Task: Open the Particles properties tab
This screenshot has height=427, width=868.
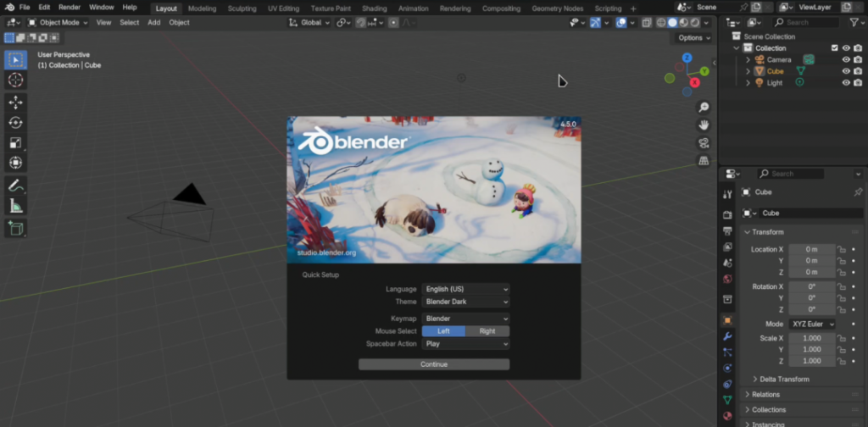Action: [727, 352]
